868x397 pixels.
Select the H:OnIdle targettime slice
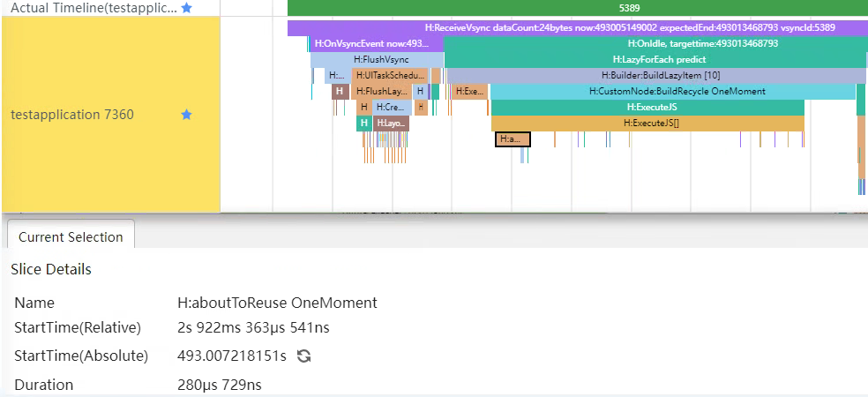(x=655, y=43)
